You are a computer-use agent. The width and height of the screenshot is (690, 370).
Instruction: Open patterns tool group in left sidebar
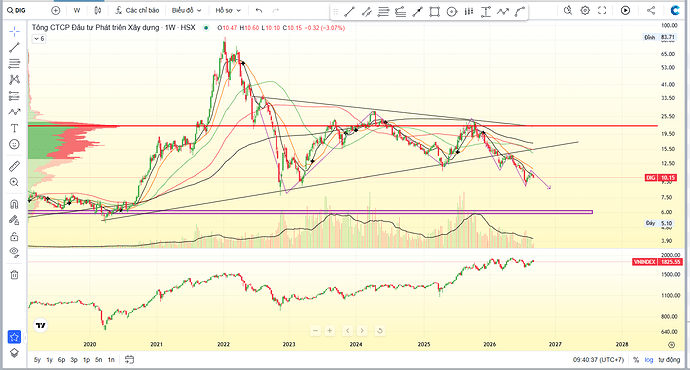[x=15, y=80]
